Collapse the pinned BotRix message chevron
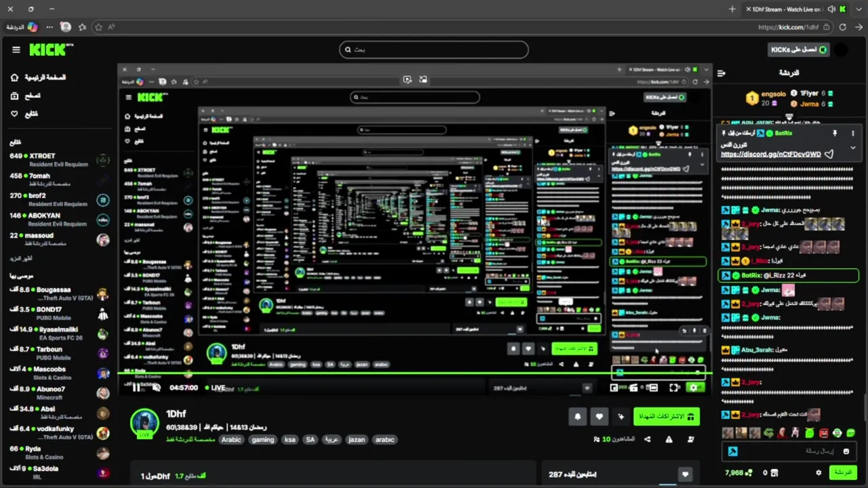This screenshot has height=488, width=868. tap(852, 147)
